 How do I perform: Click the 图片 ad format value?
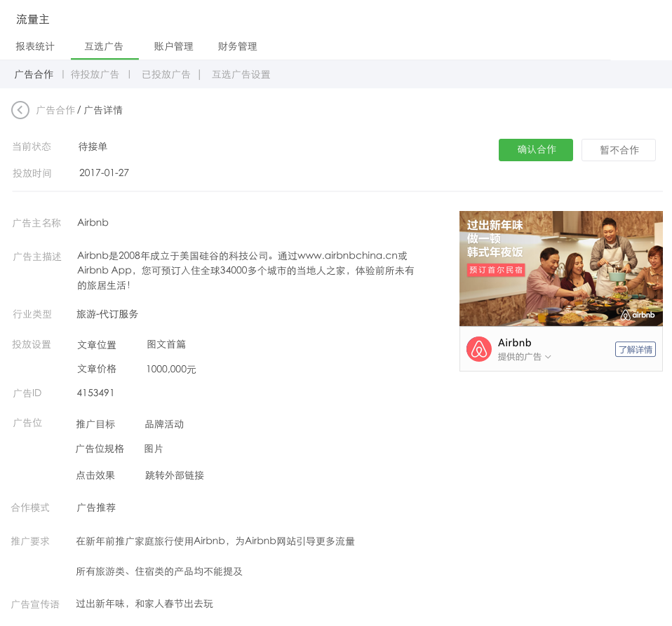click(x=154, y=449)
